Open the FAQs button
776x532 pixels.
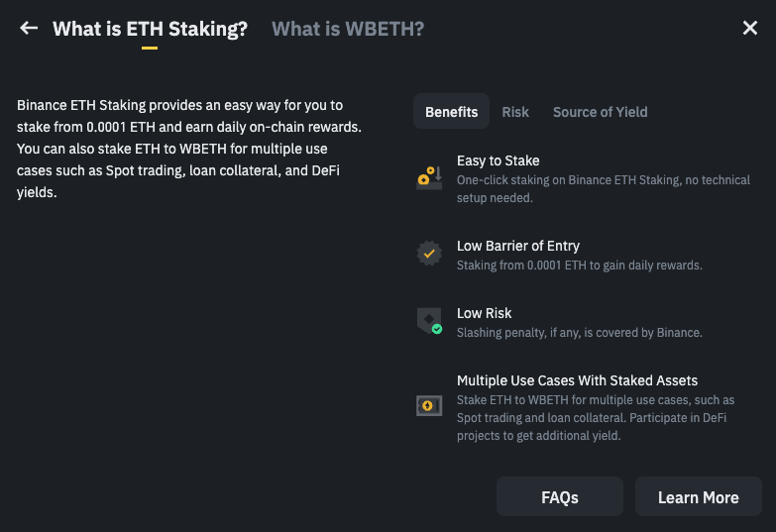(x=559, y=497)
